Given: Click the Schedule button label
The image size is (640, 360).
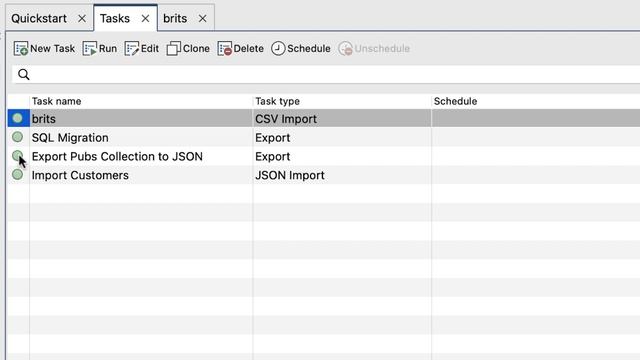Looking at the screenshot, I should (309, 49).
